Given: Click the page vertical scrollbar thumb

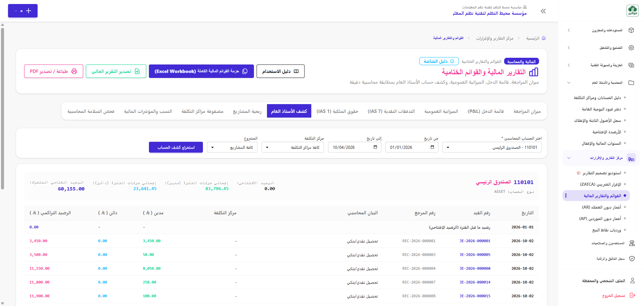Looking at the screenshot, I should 2,108.
